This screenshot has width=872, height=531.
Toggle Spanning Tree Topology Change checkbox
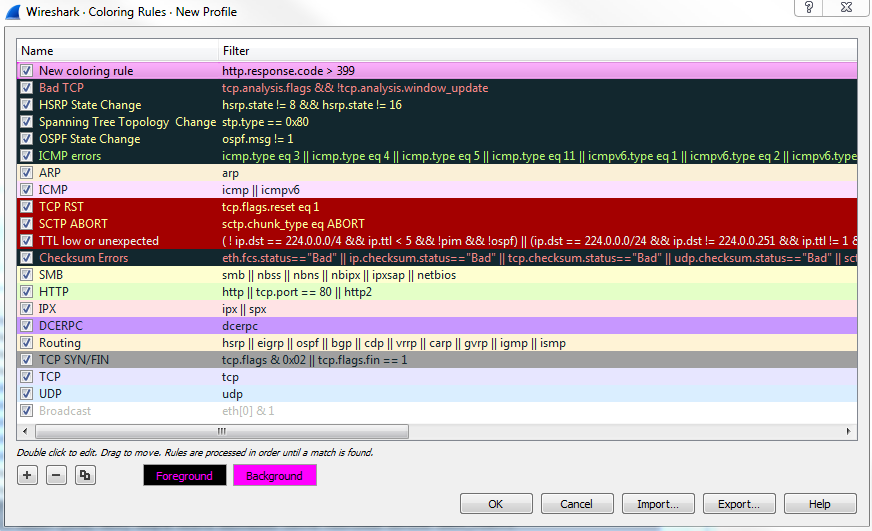click(26, 122)
